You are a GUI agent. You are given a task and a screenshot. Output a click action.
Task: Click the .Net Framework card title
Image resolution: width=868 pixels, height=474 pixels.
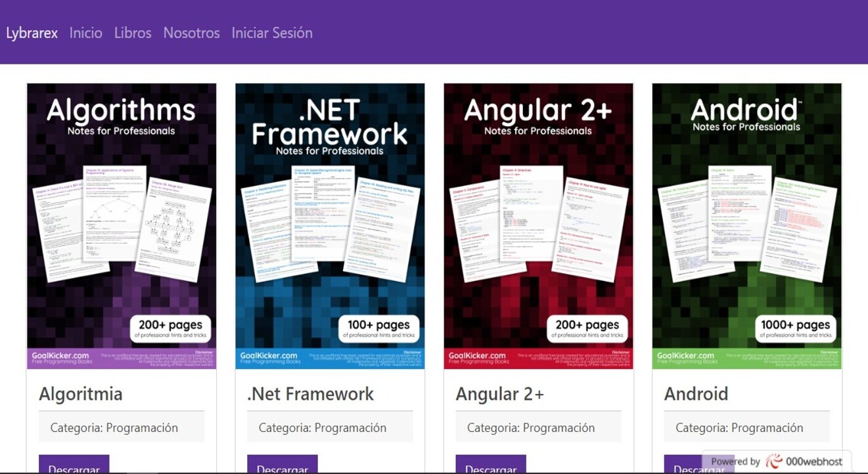(310, 394)
